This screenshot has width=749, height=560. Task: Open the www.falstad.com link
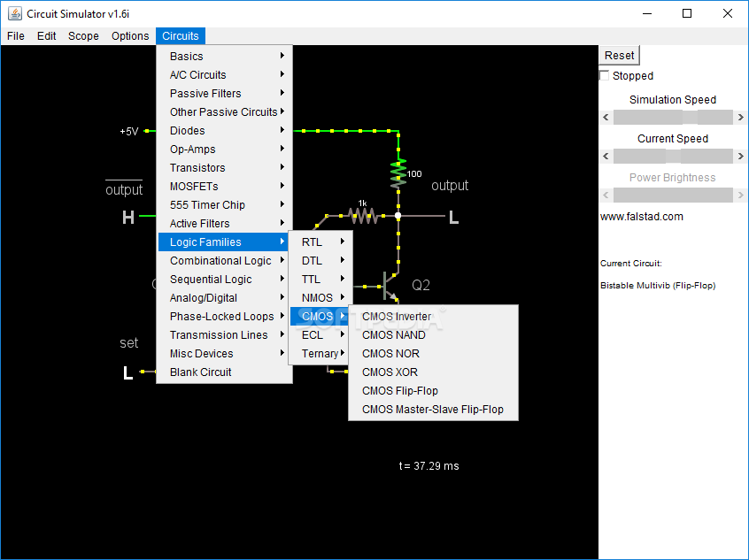pos(642,217)
